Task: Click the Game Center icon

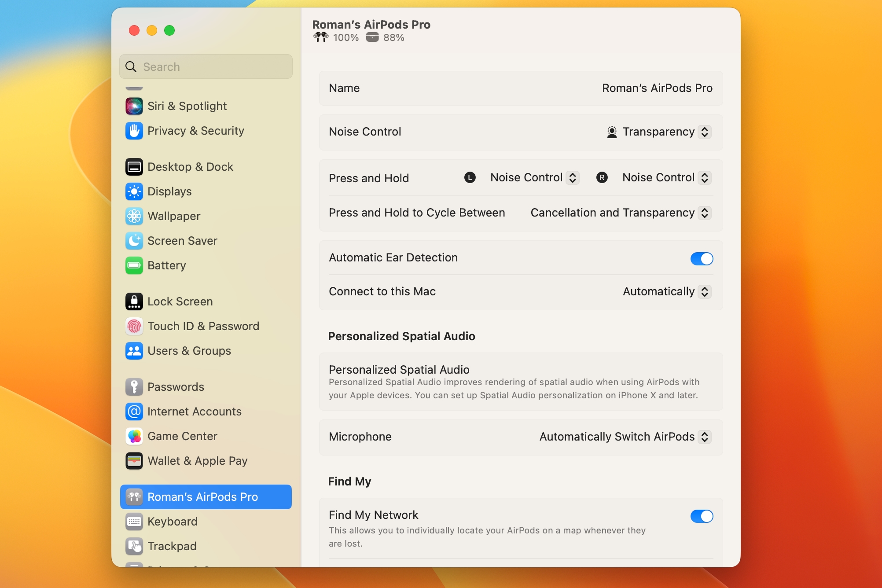Action: pos(134,436)
